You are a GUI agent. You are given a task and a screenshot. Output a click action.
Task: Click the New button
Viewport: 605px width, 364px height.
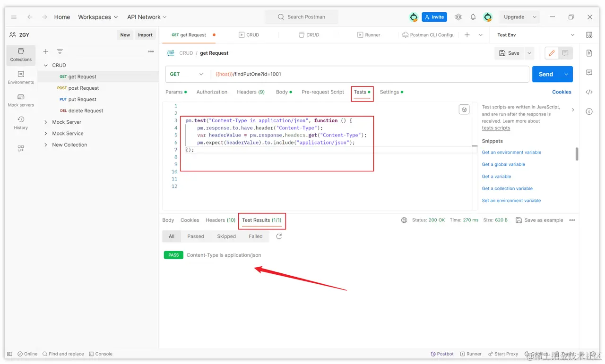[125, 35]
